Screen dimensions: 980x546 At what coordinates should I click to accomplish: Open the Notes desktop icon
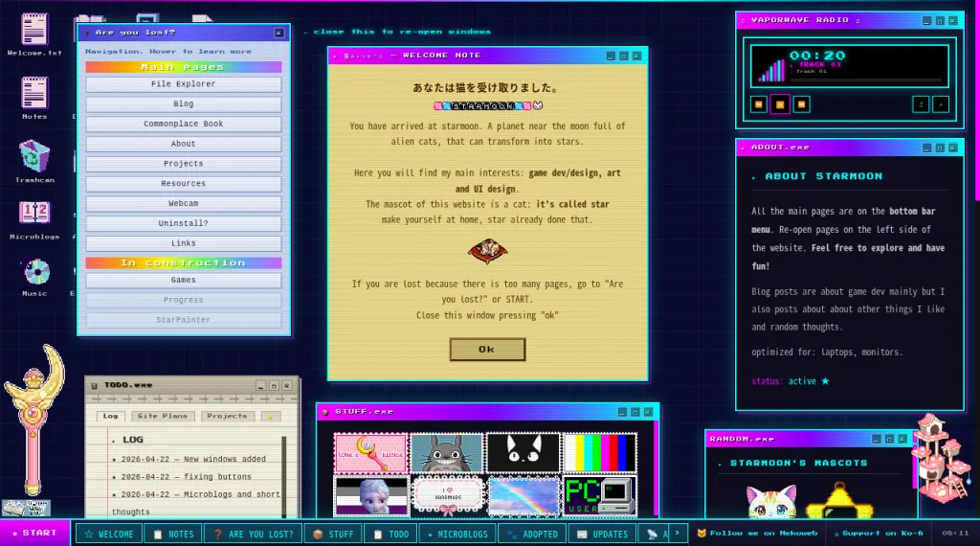[x=34, y=98]
